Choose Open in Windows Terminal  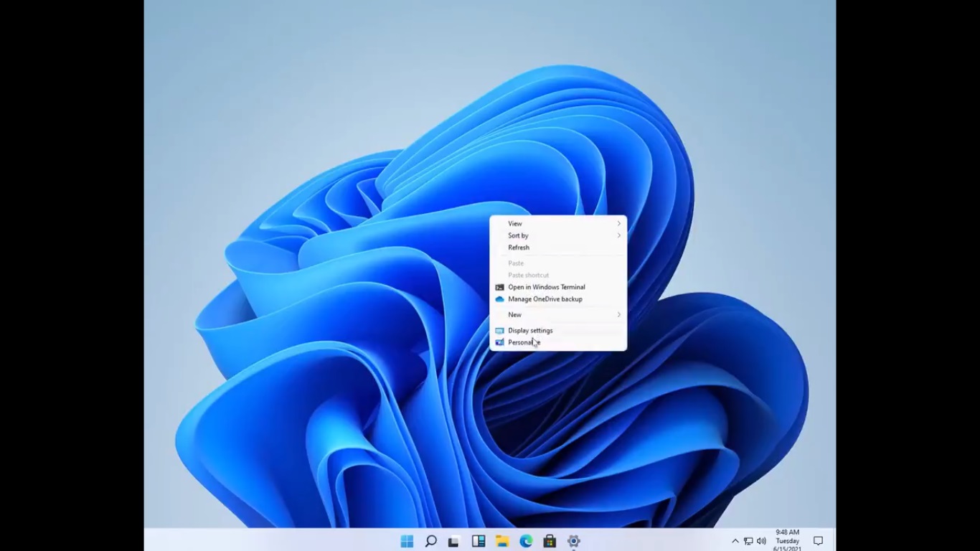click(x=546, y=287)
